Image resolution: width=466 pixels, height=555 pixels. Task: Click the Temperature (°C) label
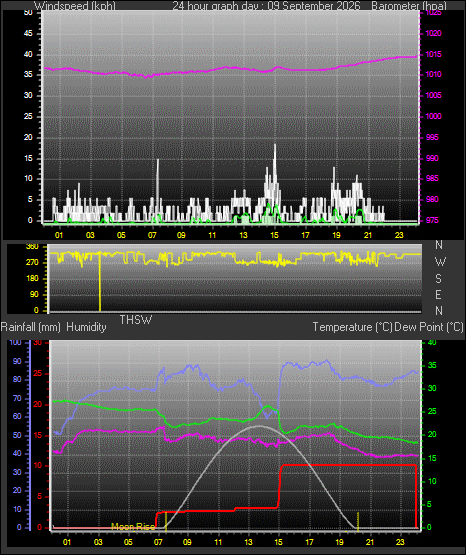coord(352,327)
